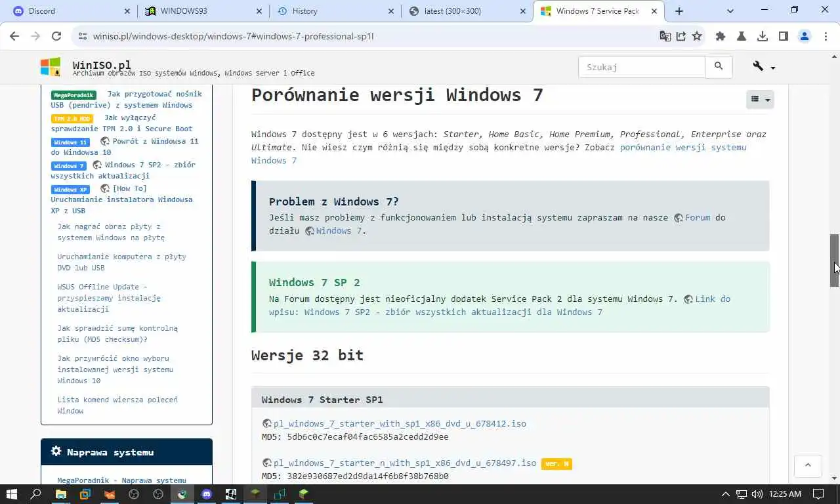
Task: Click the 12:25 AM taskbar clock
Action: [785, 493]
